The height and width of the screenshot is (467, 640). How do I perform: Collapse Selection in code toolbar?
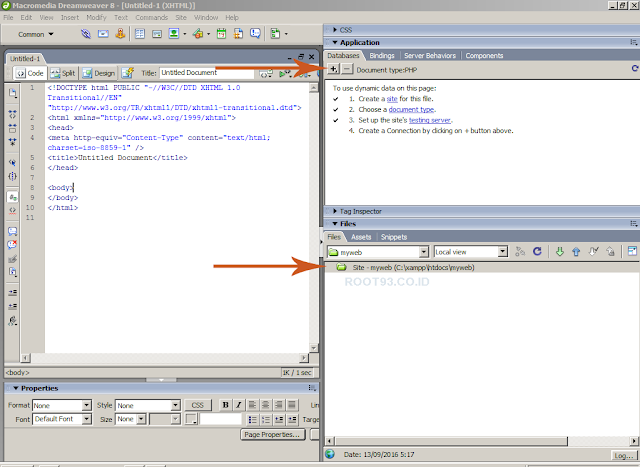[13, 128]
